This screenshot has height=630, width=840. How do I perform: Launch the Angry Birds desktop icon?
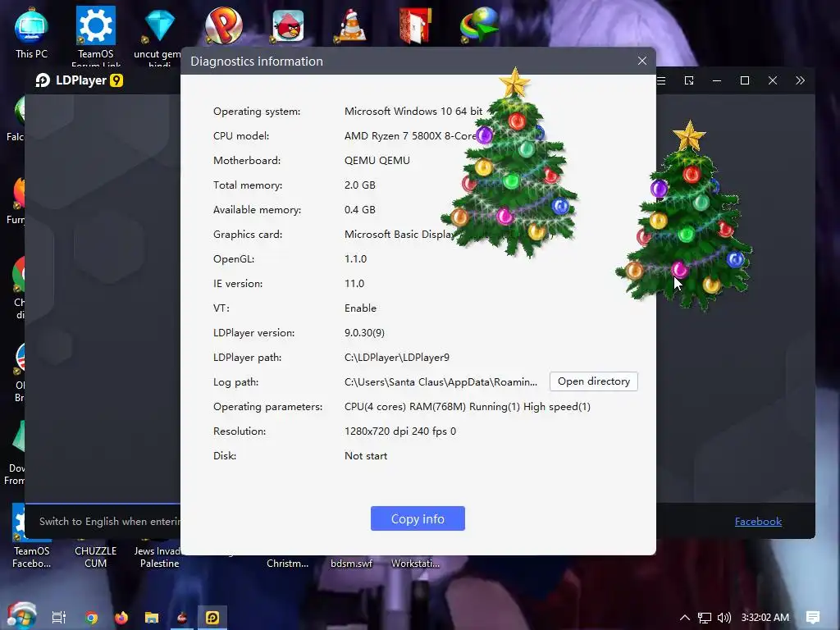coord(288,25)
